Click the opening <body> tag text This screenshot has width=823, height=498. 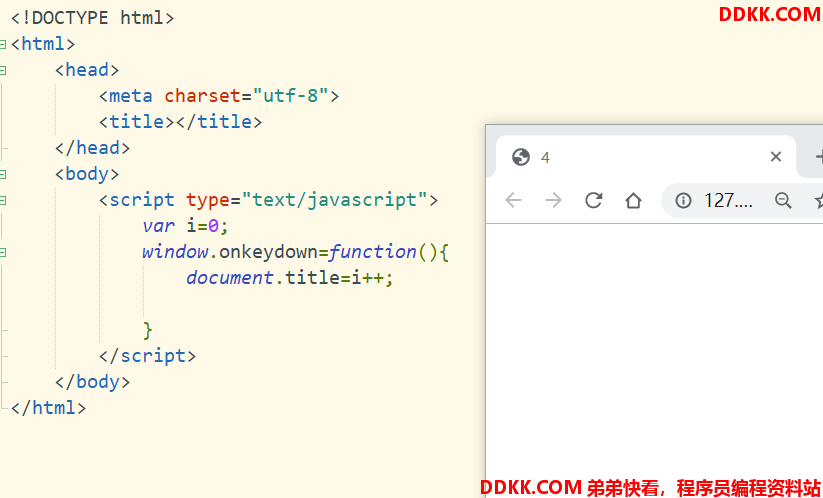(87, 174)
